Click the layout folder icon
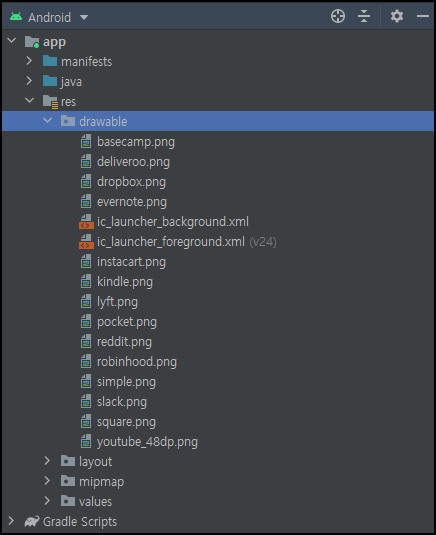This screenshot has height=535, width=436. click(x=68, y=461)
